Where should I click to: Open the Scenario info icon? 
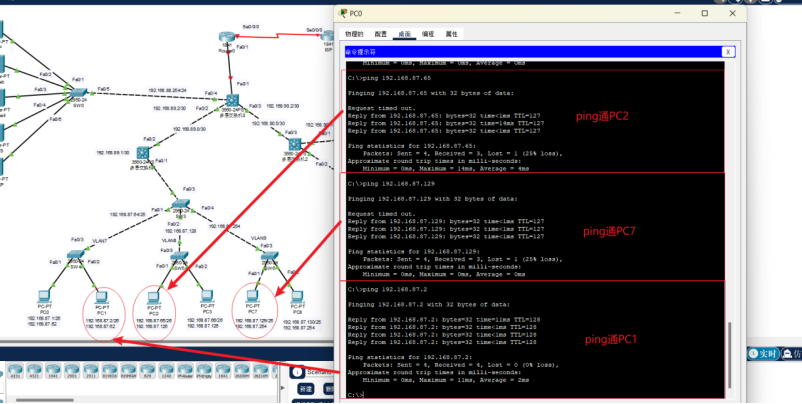(297, 372)
